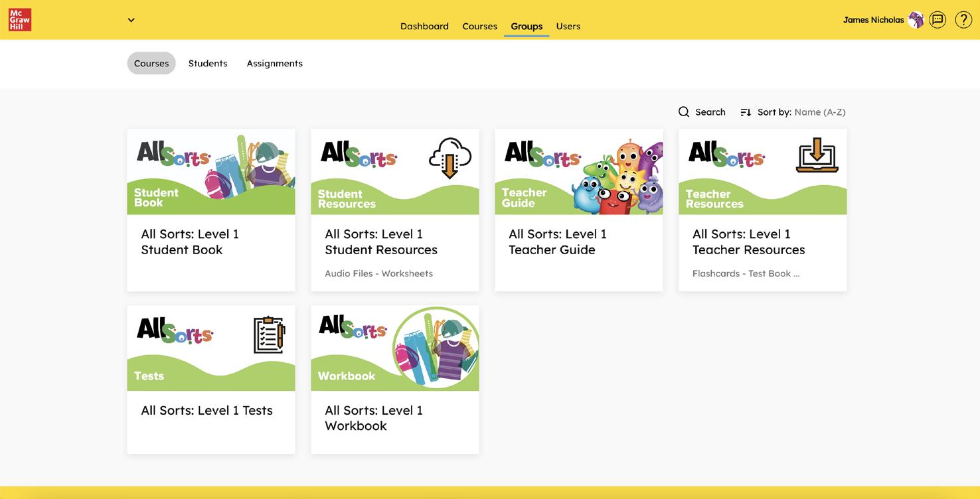The height and width of the screenshot is (499, 980).
Task: Click the 'Flashcards - Test Book ...' description text
Action: point(746,273)
